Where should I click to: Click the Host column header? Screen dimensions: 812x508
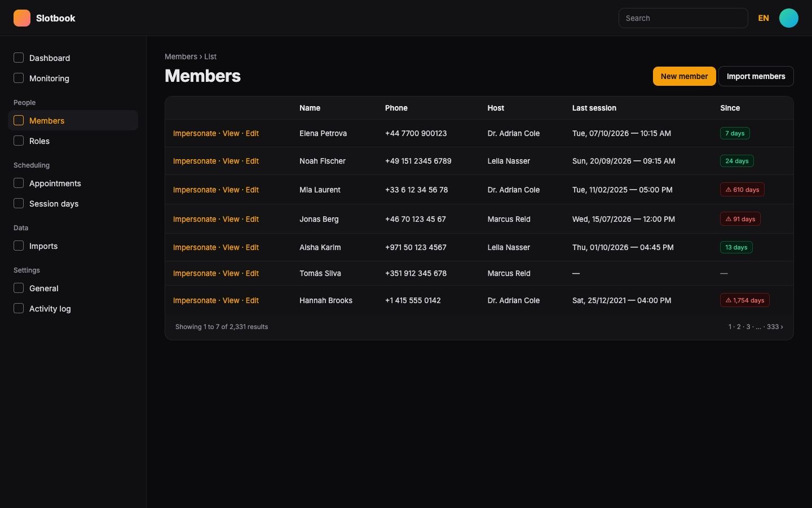pyautogui.click(x=496, y=108)
